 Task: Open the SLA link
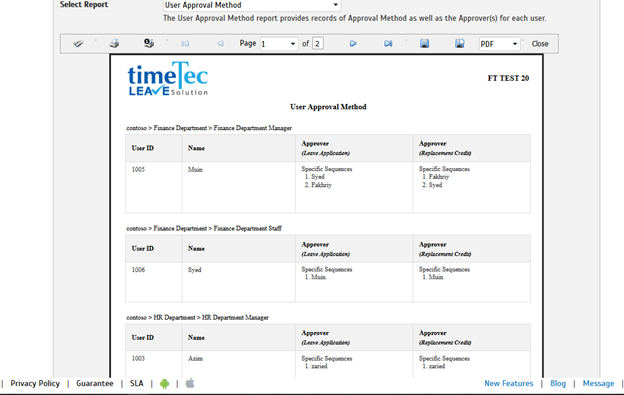[136, 383]
